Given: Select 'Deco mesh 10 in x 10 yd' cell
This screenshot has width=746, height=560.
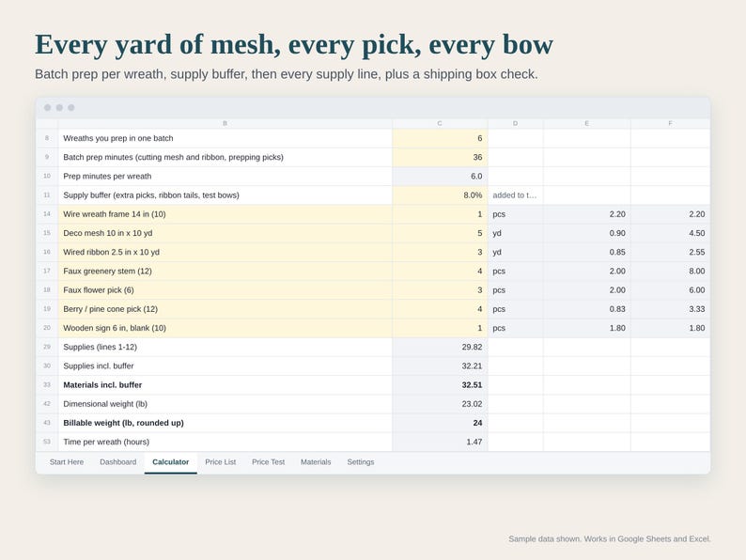Looking at the screenshot, I should click(x=225, y=233).
